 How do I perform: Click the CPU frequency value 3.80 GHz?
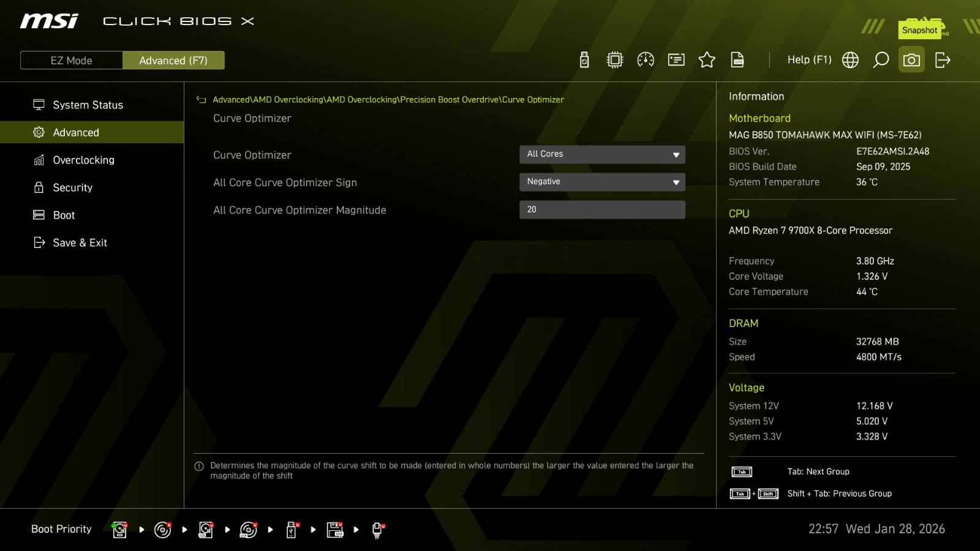pos(875,261)
